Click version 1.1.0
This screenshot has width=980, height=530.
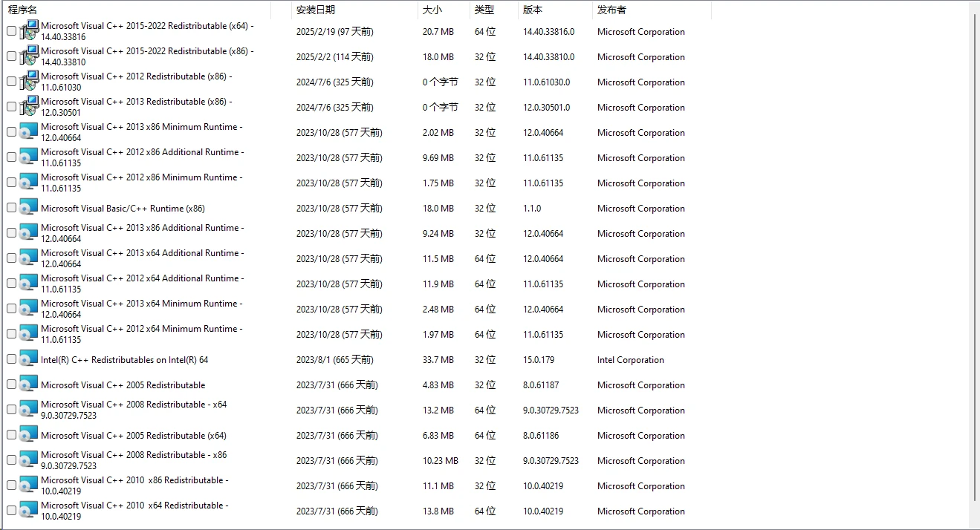pos(532,209)
